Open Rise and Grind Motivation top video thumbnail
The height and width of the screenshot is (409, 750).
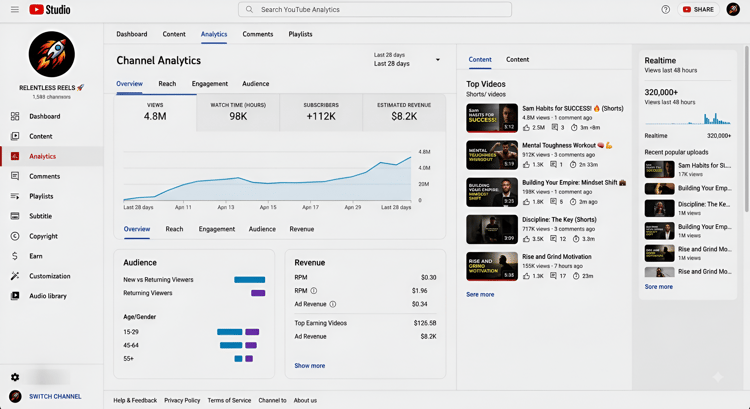pyautogui.click(x=492, y=266)
